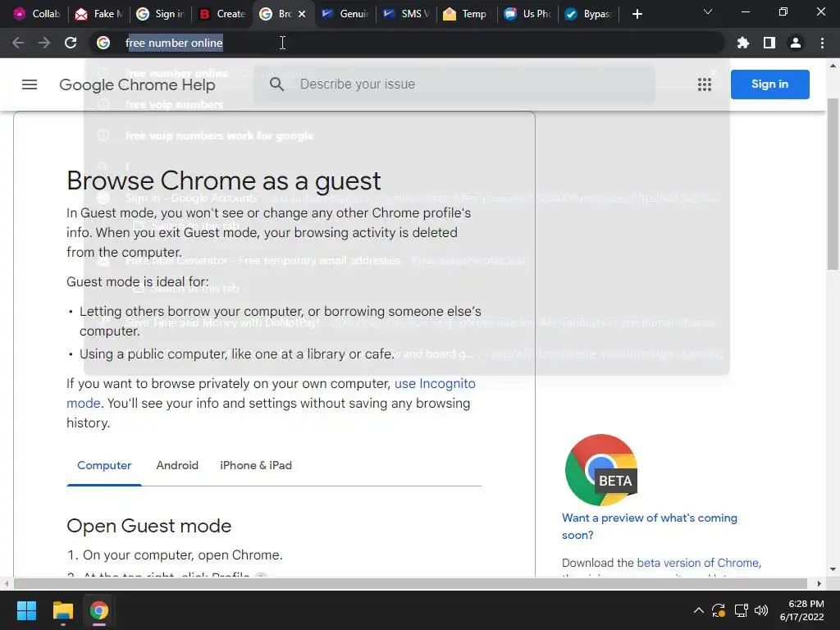Viewport: 840px width, 630px height.
Task: Open the preview of what's coming link
Action: pyautogui.click(x=650, y=526)
